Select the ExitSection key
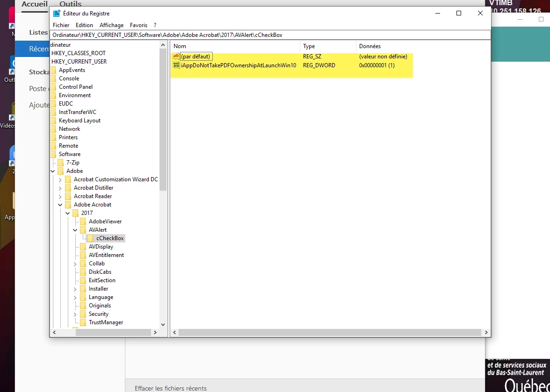This screenshot has width=550, height=392. (102, 280)
